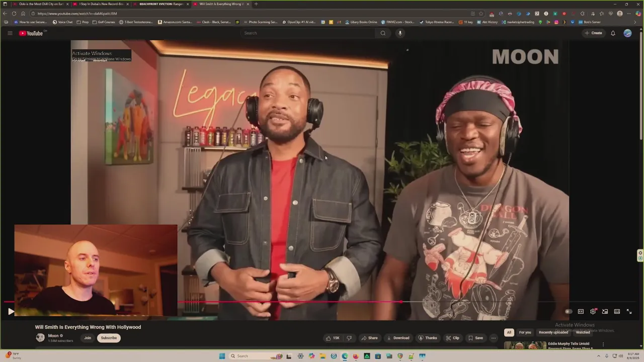Open YouTube notifications bell

click(613, 33)
